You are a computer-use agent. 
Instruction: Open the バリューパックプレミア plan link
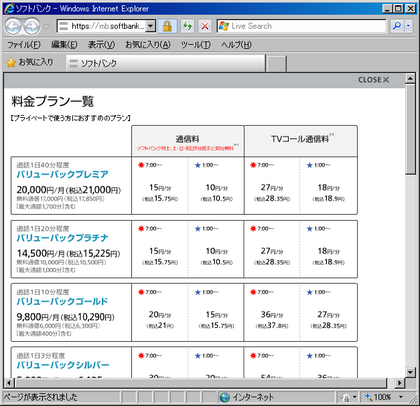[x=63, y=174]
